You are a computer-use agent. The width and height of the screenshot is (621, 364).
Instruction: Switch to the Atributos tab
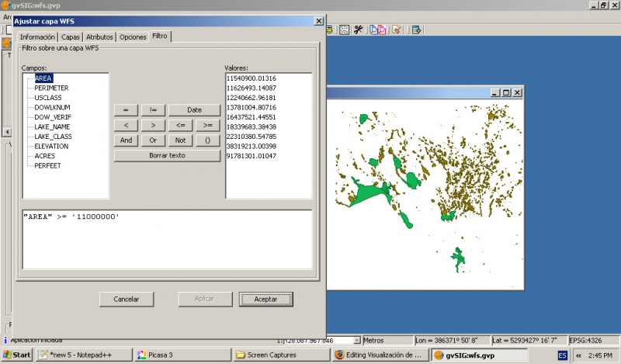[x=99, y=36]
